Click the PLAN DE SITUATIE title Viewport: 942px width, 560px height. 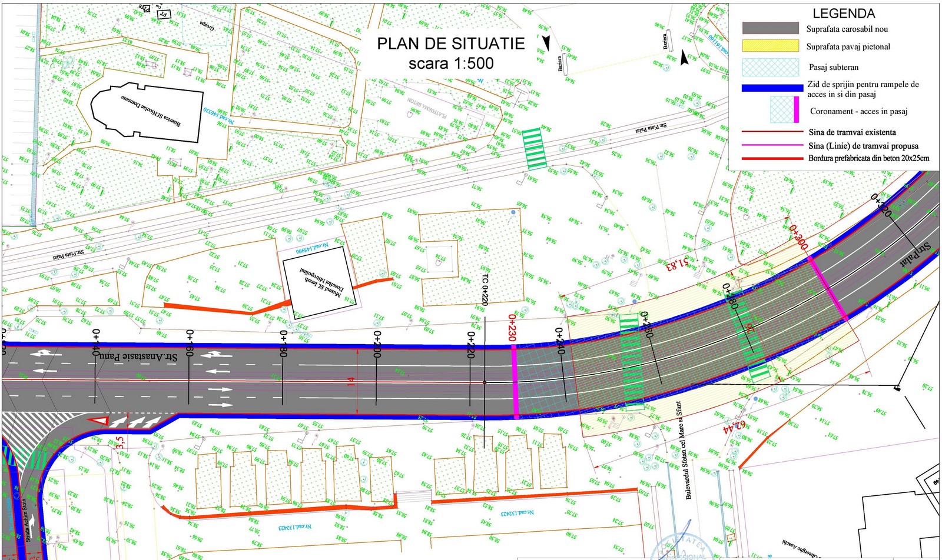(x=450, y=44)
